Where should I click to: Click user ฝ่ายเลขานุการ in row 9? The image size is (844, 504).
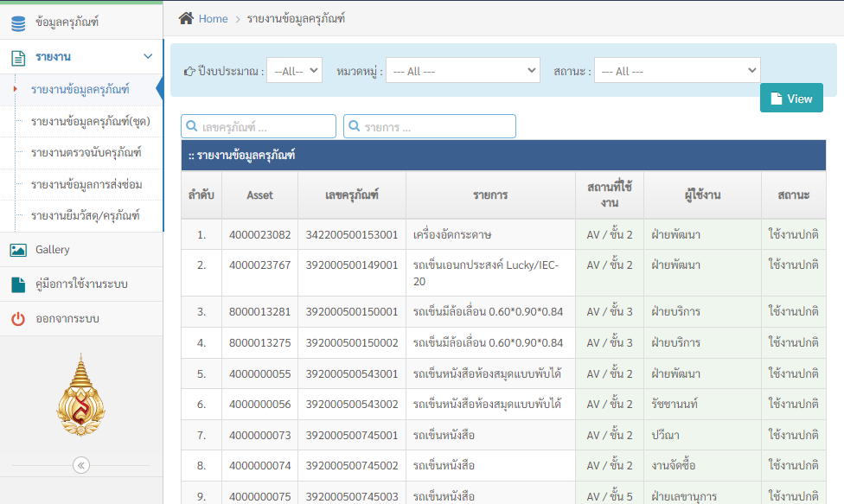tap(684, 496)
